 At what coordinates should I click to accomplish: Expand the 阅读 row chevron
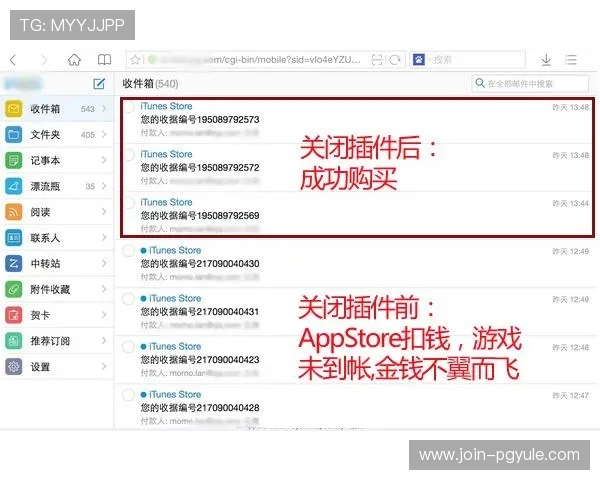tap(104, 212)
